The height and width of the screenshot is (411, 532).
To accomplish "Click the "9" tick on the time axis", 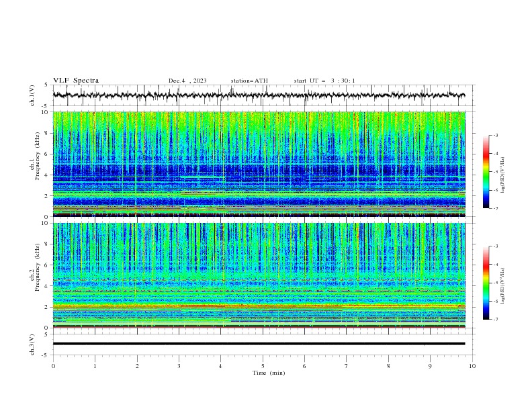I will [x=430, y=366].
